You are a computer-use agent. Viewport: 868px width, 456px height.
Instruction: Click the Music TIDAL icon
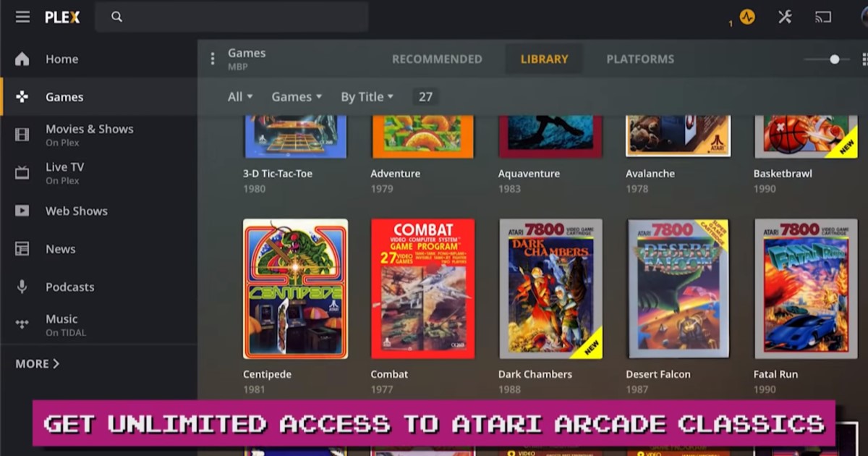click(x=22, y=325)
